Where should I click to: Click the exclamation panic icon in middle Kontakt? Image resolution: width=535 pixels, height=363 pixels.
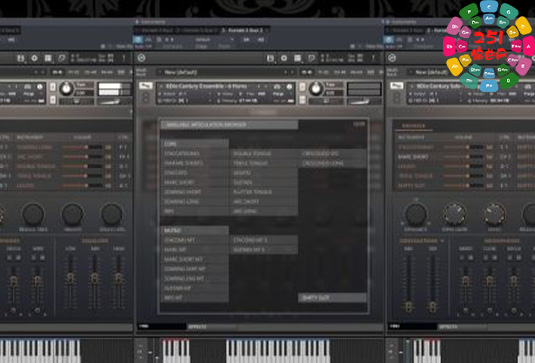coord(373,58)
